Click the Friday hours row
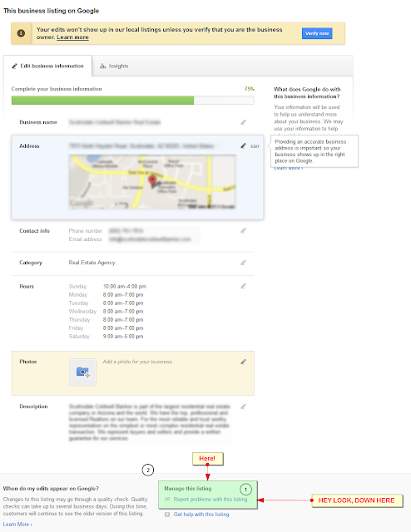 [x=106, y=328]
